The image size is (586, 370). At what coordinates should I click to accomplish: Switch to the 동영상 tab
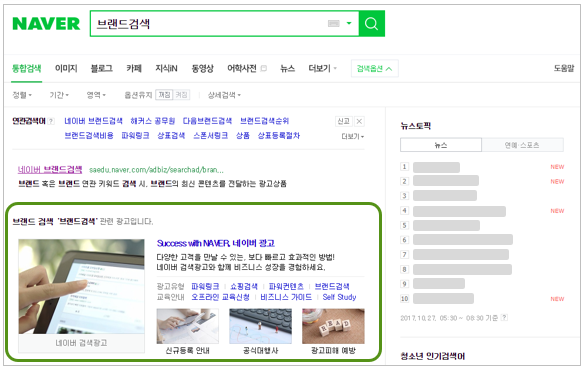pyautogui.click(x=202, y=68)
